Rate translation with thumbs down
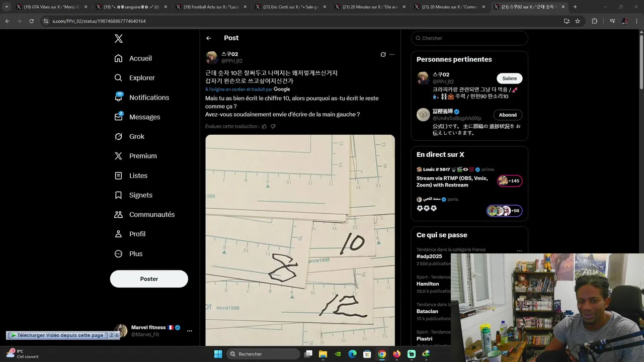 273,127
